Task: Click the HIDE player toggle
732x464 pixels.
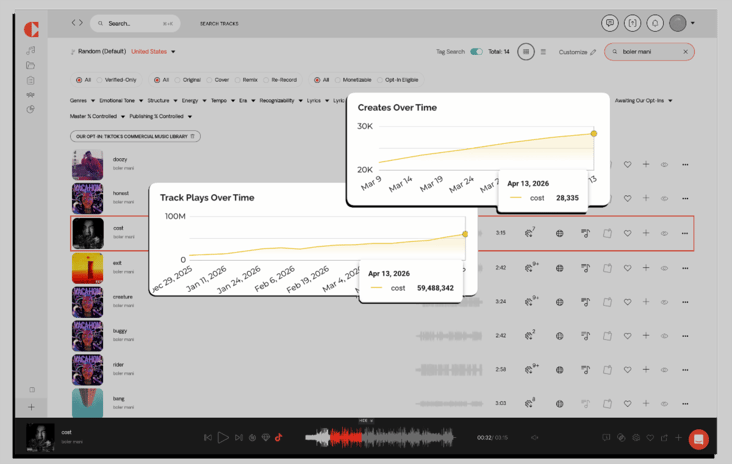Action: [366, 421]
